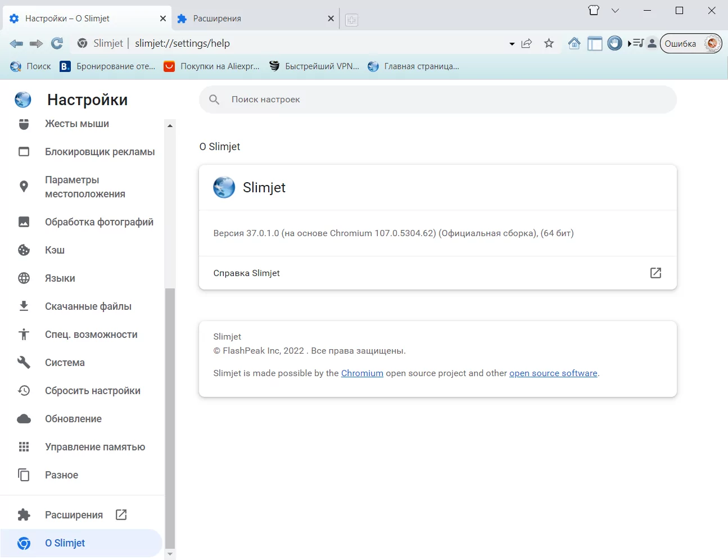Viewport: 728px width, 560px height.
Task: Click the photo icon beside Обработка фотографий
Action: click(x=24, y=222)
